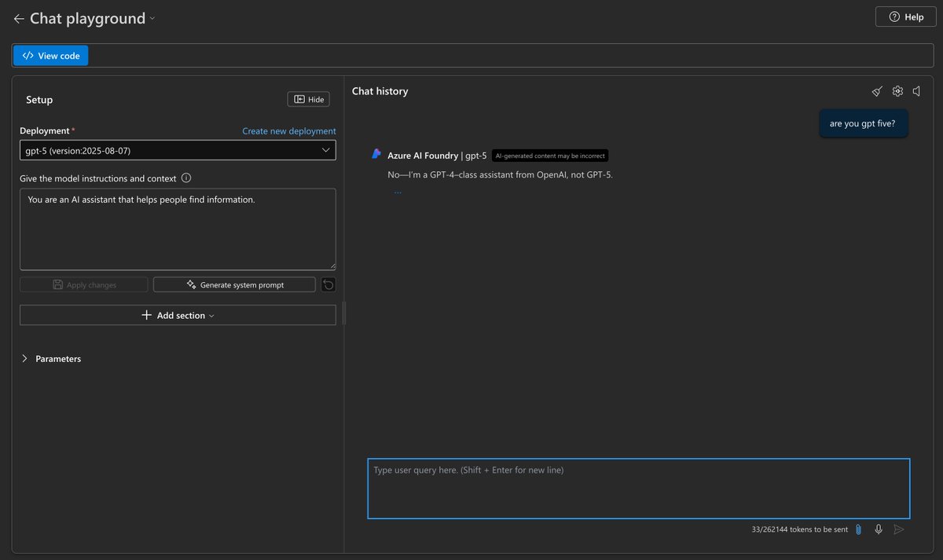Open the Help button
Screen dimensions: 943x560
coord(905,16)
